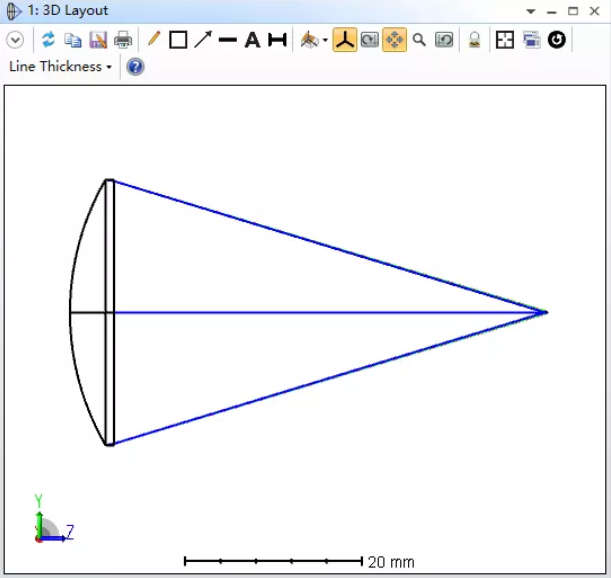Expand the settings chevron button
Screen dimensions: 611x578
pos(15,40)
